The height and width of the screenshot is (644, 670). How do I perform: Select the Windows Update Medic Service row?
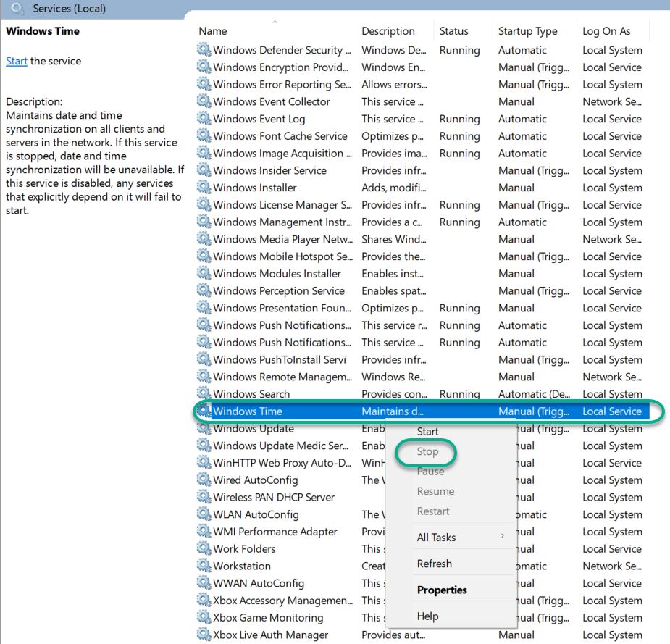click(x=422, y=446)
